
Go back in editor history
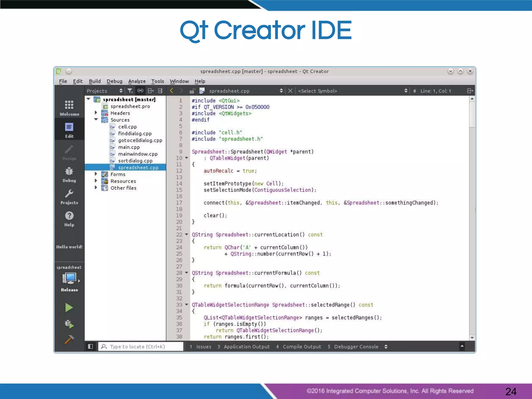click(x=171, y=91)
